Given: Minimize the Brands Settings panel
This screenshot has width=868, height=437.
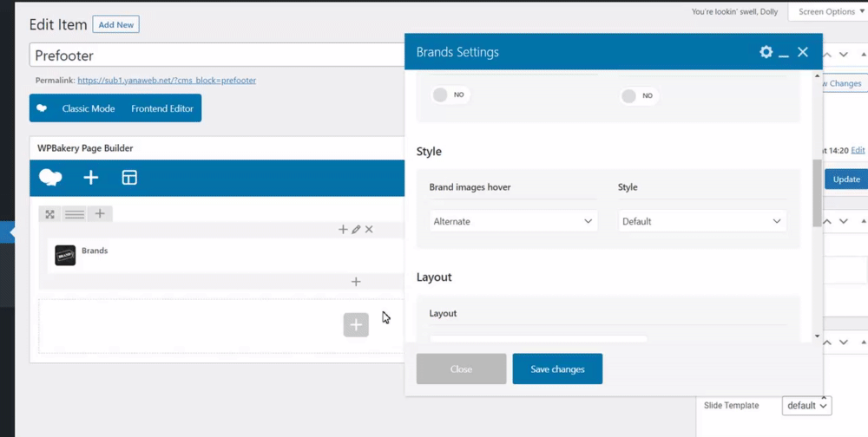Looking at the screenshot, I should point(783,54).
